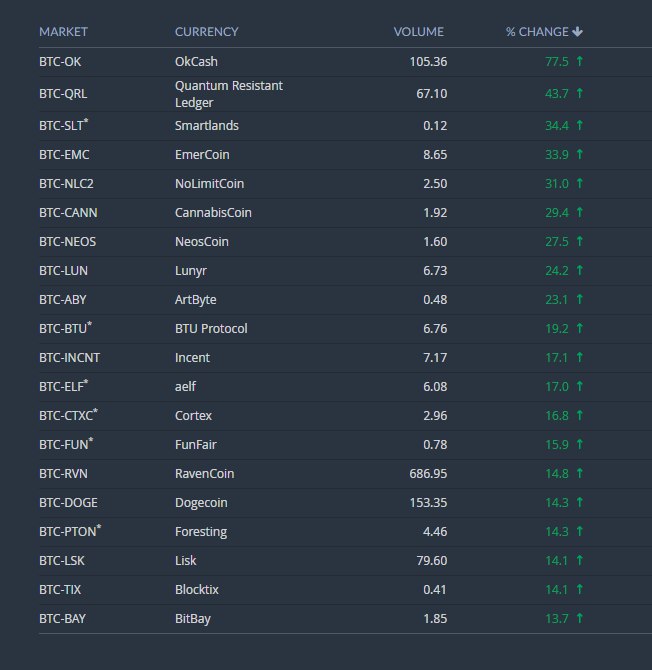Sort the table by the MARKET column
The height and width of the screenshot is (670, 652).
coord(63,32)
